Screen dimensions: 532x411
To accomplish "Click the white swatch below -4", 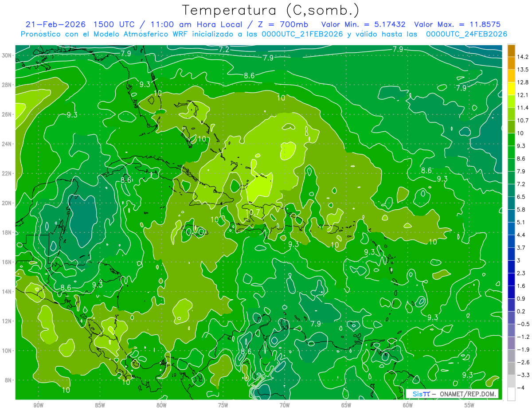I will click(511, 394).
